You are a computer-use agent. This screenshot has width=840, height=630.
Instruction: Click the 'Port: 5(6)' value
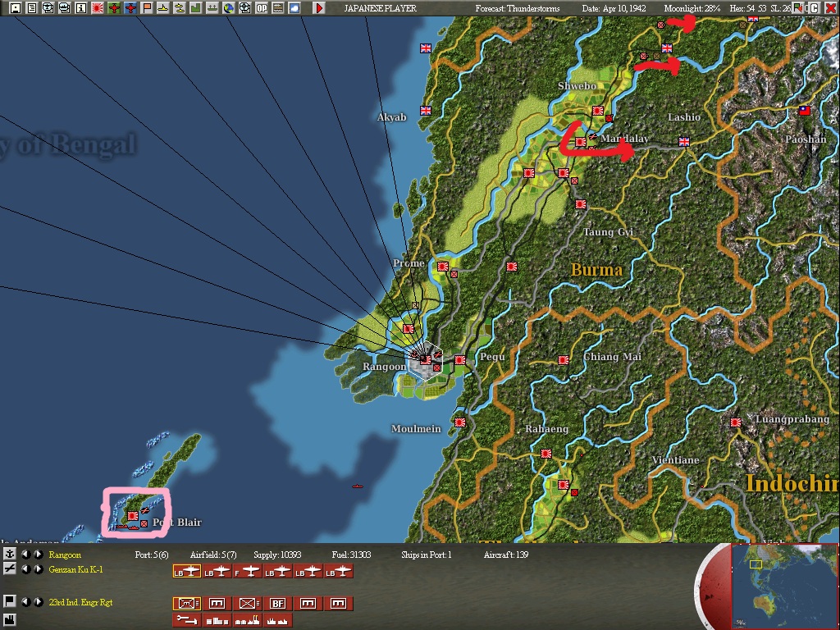click(152, 555)
